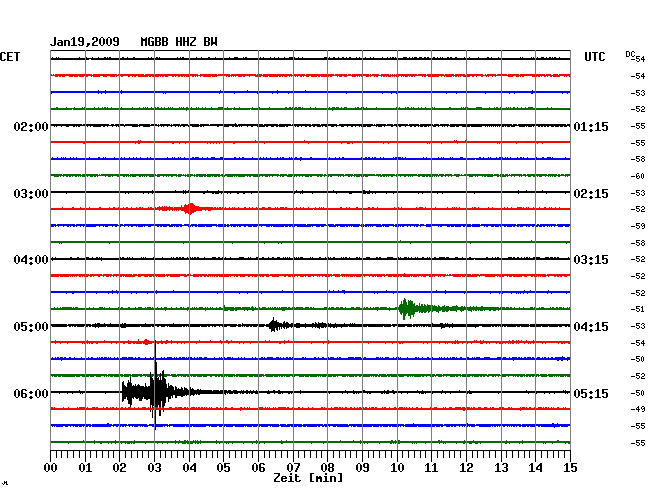Image resolution: width=650 pixels, height=494 pixels.
Task: Click the DC offset value -60
Action: (x=638, y=176)
